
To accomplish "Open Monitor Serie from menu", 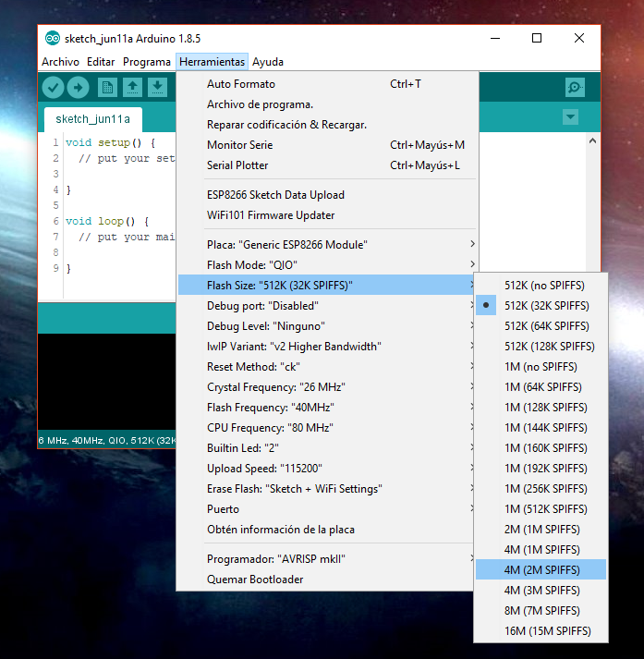I will point(327,145).
